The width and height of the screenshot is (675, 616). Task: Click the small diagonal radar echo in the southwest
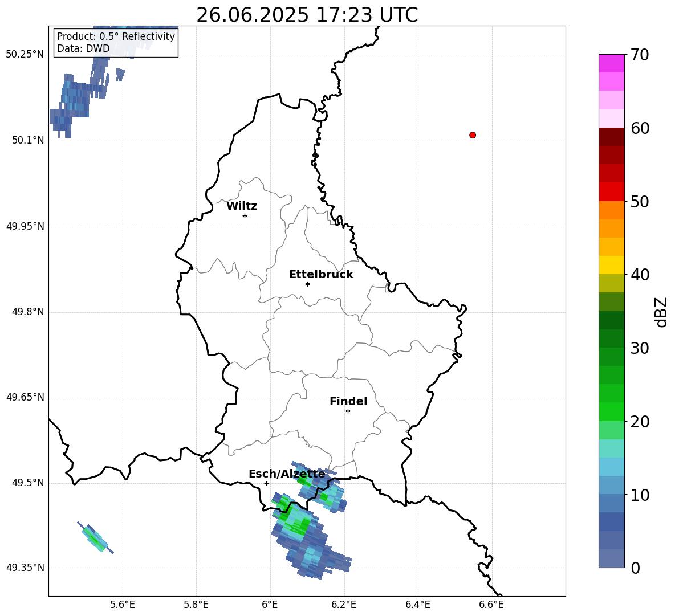[95, 538]
